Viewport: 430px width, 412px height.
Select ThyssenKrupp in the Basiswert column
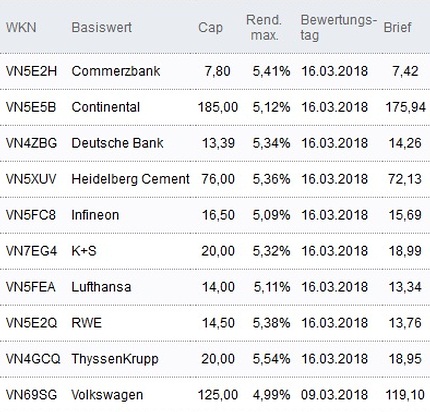click(115, 359)
